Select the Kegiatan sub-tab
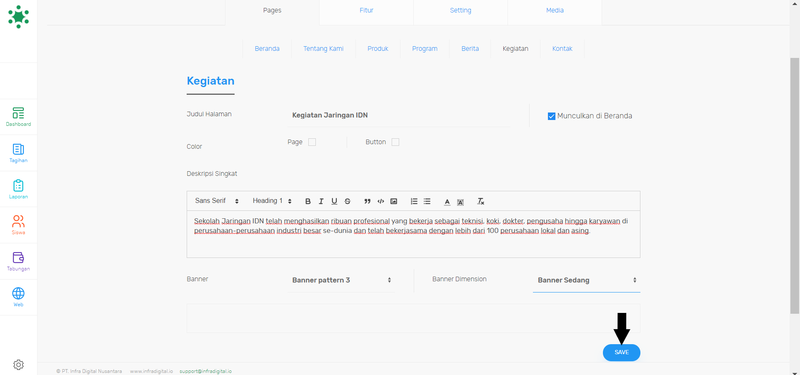800x375 pixels. pos(515,49)
